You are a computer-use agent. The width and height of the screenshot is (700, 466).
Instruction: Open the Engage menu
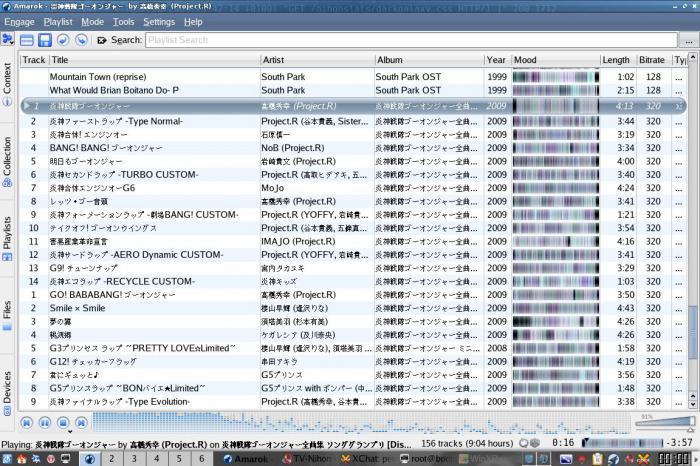[19, 22]
